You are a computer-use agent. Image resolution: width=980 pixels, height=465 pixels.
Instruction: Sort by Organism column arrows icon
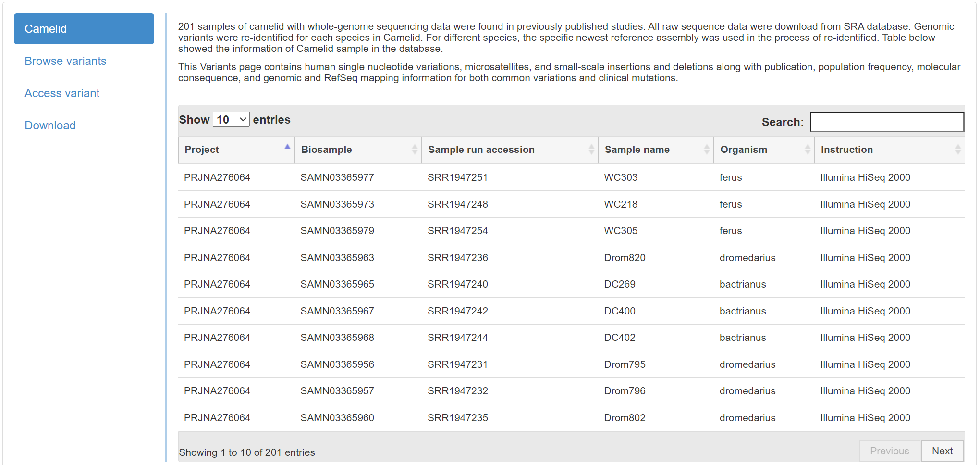(x=808, y=150)
